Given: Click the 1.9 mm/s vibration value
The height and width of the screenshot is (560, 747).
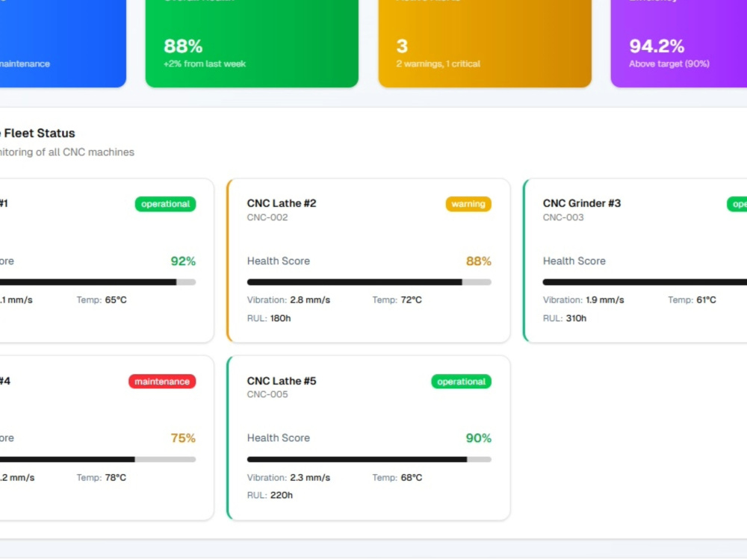Looking at the screenshot, I should (x=604, y=300).
